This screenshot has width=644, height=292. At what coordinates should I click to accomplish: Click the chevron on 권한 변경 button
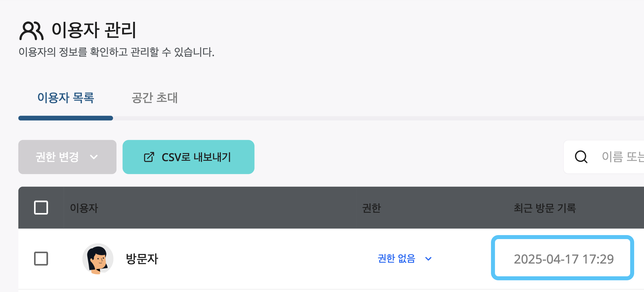tap(94, 157)
